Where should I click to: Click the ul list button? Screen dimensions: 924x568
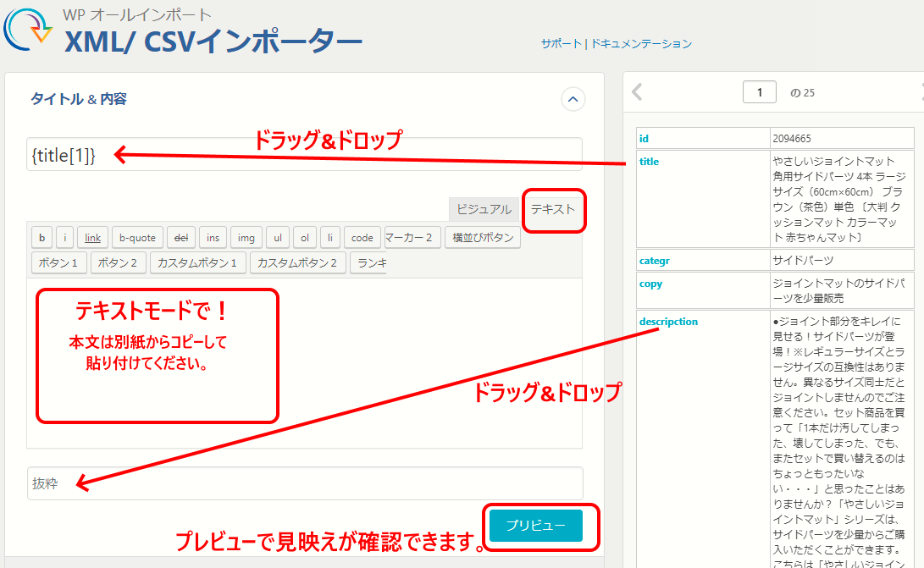(x=278, y=238)
